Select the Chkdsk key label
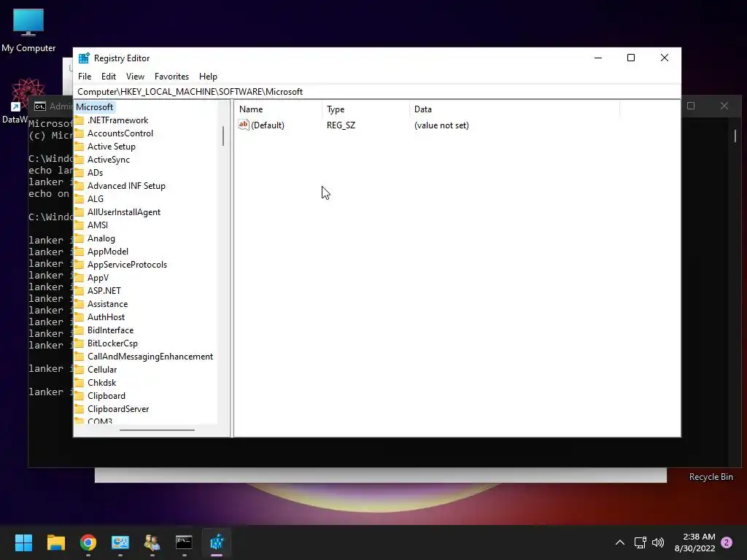This screenshot has height=560, width=747. tap(101, 383)
